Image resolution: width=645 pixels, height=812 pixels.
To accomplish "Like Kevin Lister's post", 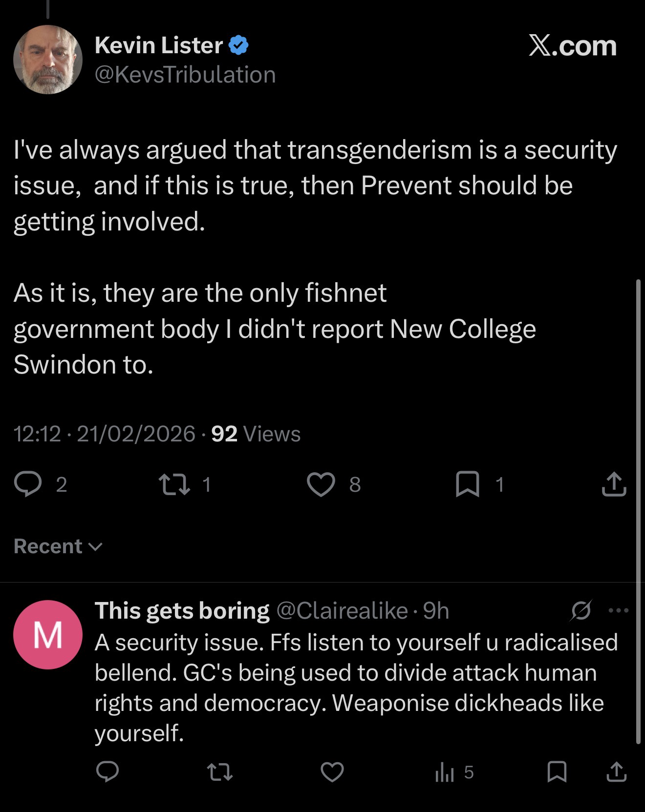I will click(321, 484).
